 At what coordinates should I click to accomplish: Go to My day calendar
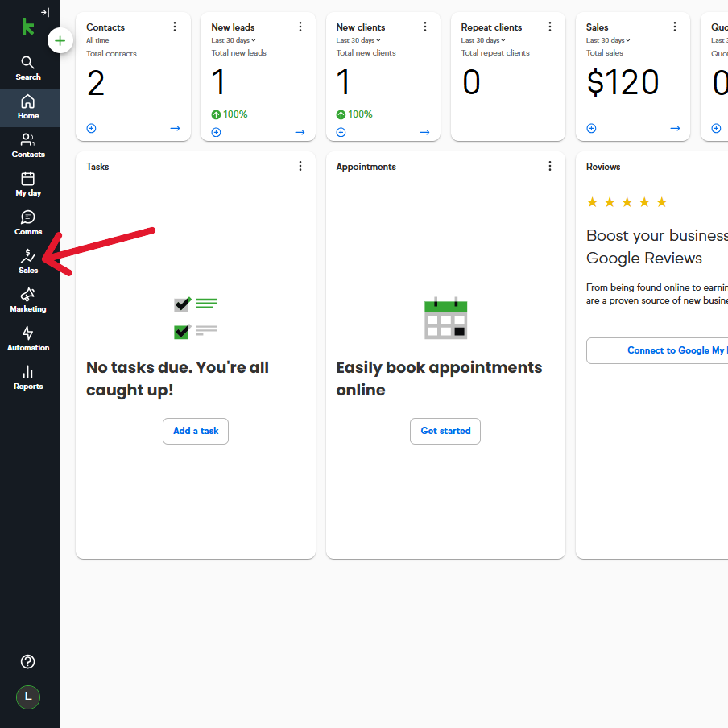(x=28, y=184)
